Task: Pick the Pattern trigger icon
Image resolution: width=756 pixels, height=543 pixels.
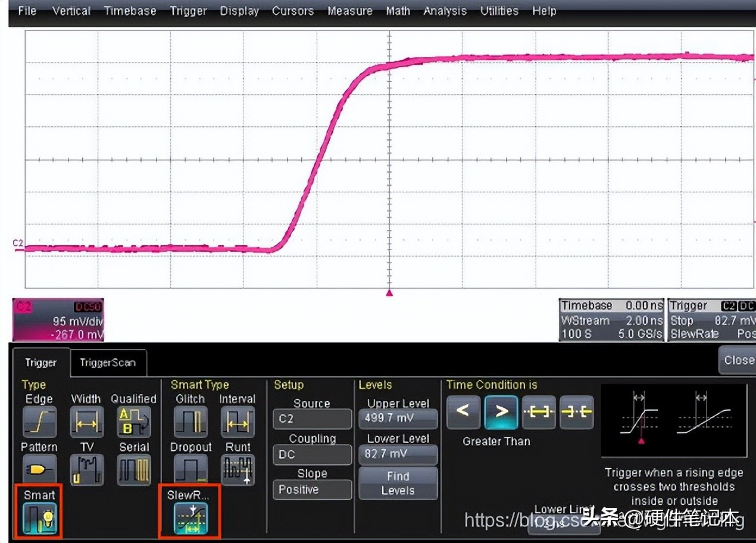Action: (x=39, y=469)
